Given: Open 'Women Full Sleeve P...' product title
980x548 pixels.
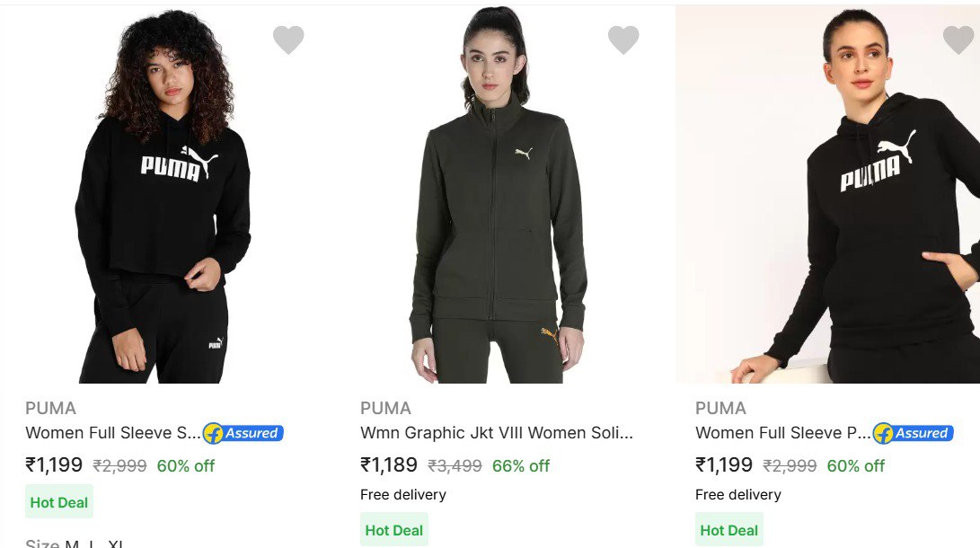Looking at the screenshot, I should tap(781, 433).
